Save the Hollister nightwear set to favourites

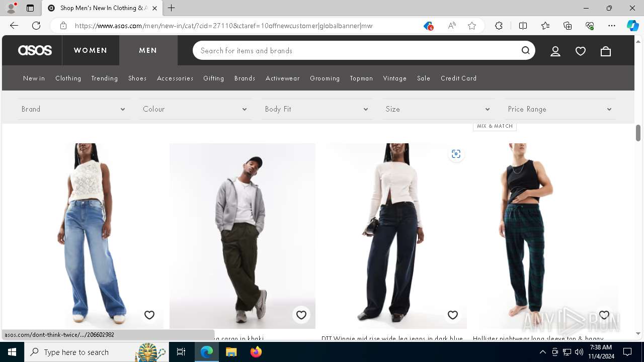[x=604, y=315]
